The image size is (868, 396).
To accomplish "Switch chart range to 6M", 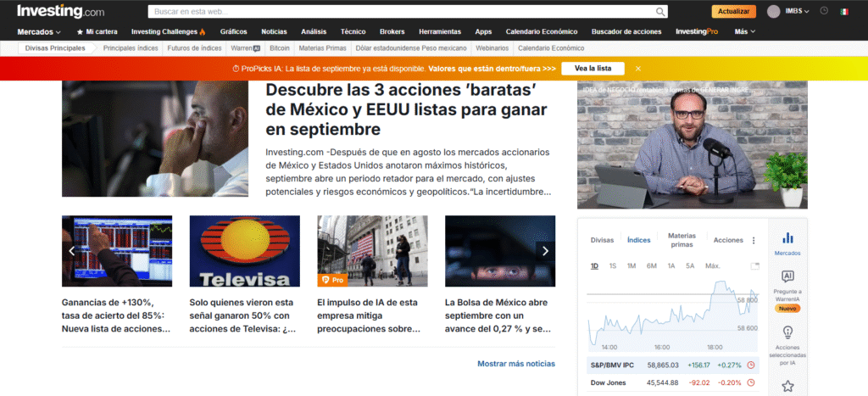I will tap(651, 266).
